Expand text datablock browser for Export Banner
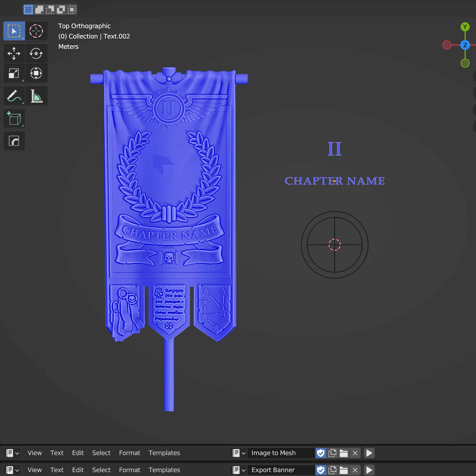Image resolution: width=476 pixels, height=476 pixels. tap(238, 470)
